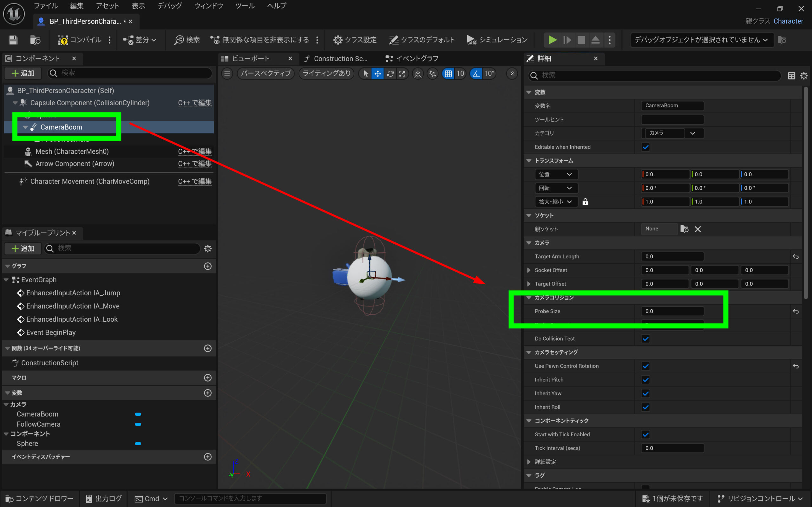Toggle grid snapping icon in viewport
Screen dimensions: 812x507
point(448,74)
